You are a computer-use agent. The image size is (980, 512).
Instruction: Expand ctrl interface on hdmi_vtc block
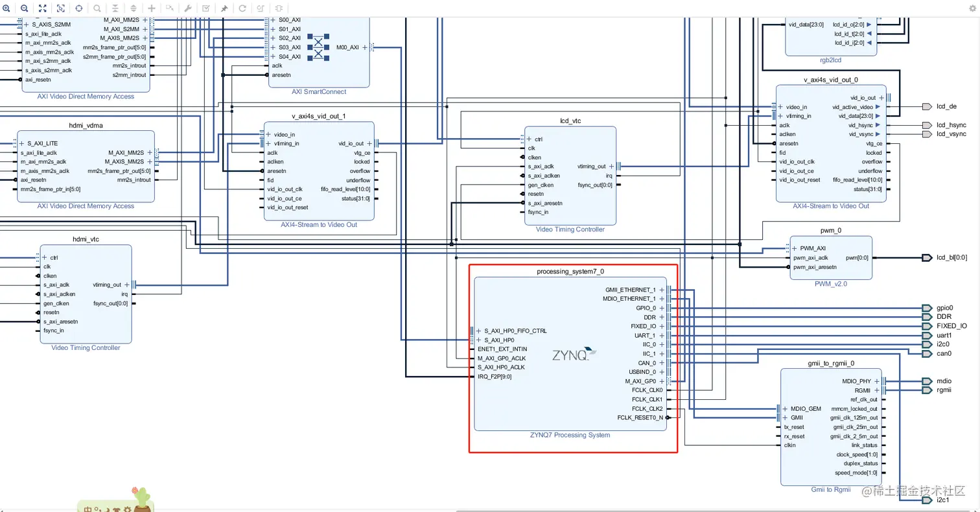tap(45, 257)
